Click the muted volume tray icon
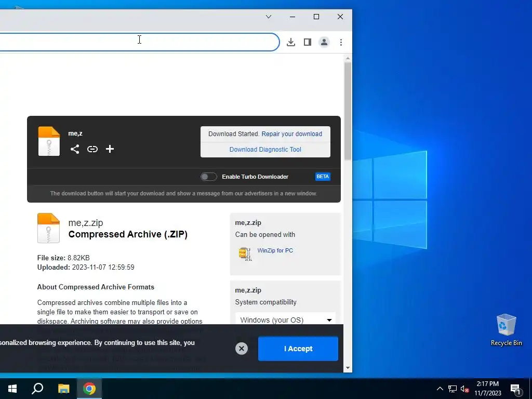The width and height of the screenshot is (532, 399). point(464,389)
